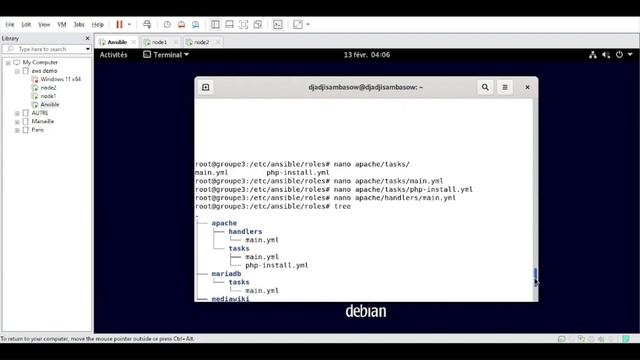Viewport: 640px width, 360px height.
Task: Click the library search field
Action: pyautogui.click(x=46, y=49)
